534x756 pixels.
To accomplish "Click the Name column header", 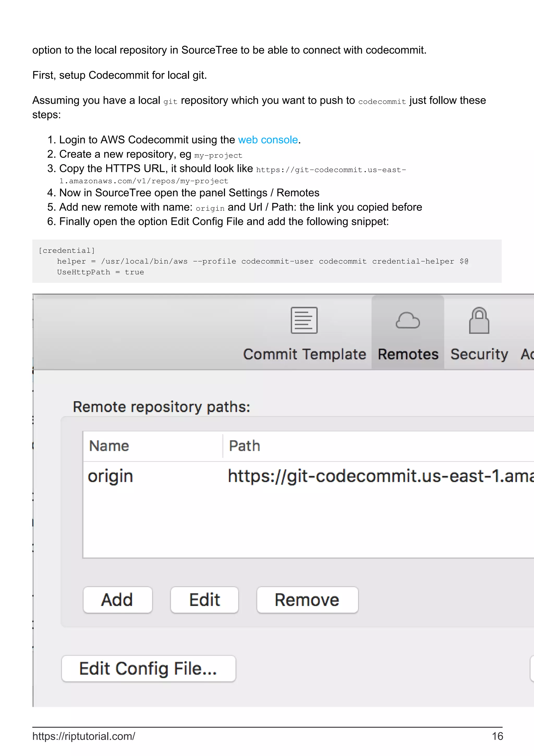I will click(x=109, y=446).
